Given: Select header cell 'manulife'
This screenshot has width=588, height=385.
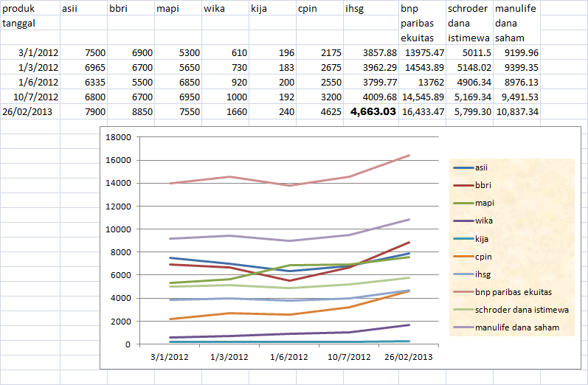Looking at the screenshot, I should coord(516,8).
